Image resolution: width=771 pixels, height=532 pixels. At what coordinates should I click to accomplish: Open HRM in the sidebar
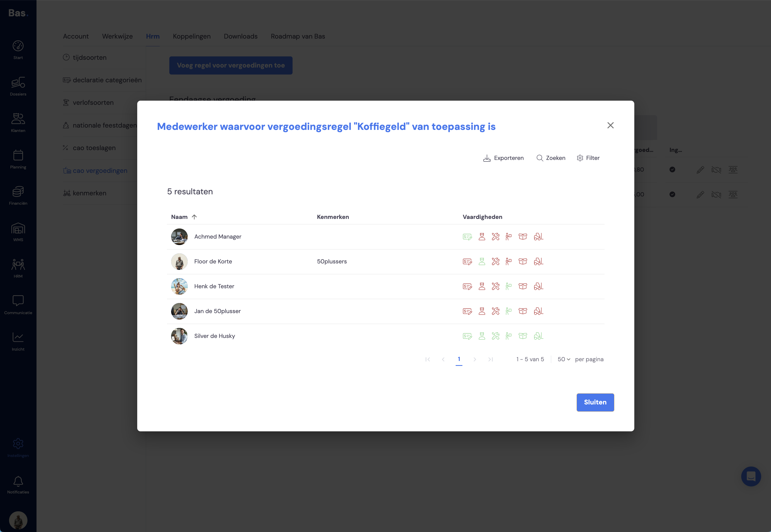click(x=18, y=269)
